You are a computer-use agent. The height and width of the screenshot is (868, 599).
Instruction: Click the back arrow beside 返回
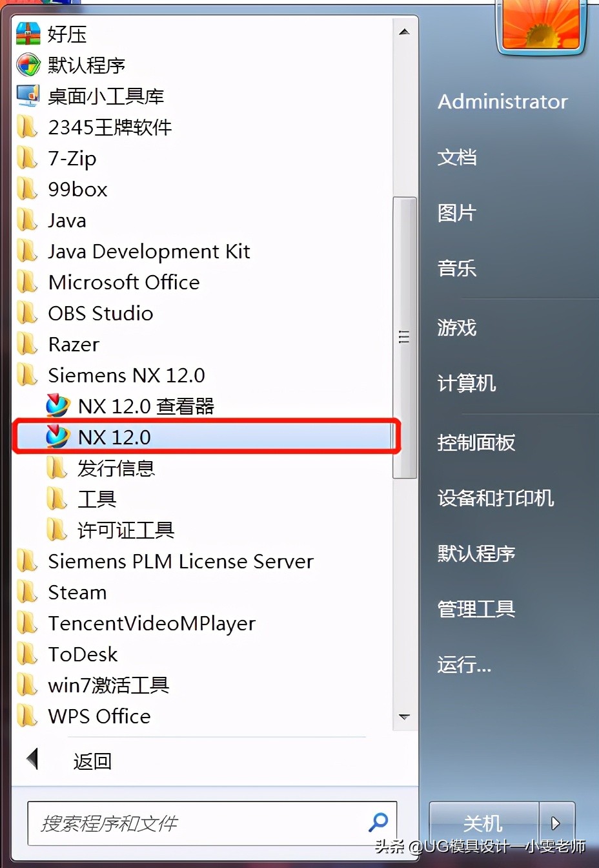click(x=32, y=759)
